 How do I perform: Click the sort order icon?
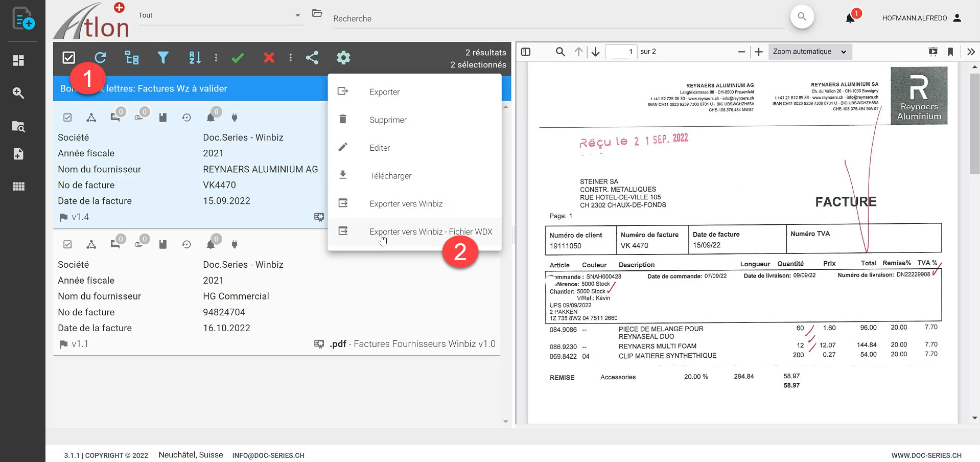pos(195,58)
